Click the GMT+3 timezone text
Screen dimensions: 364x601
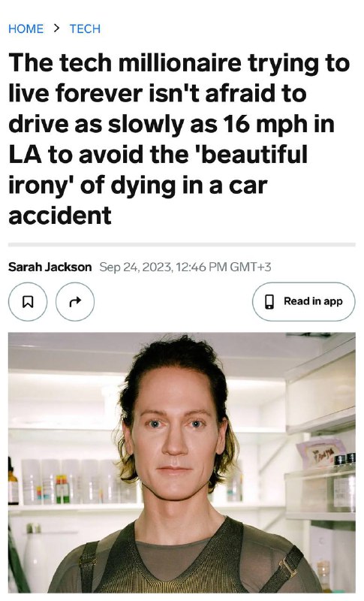251,267
